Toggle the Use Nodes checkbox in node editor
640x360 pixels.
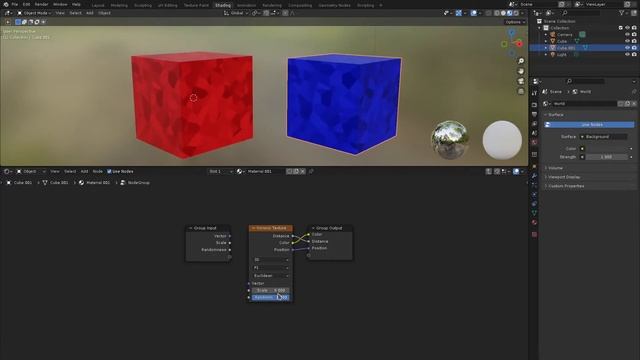tap(109, 171)
